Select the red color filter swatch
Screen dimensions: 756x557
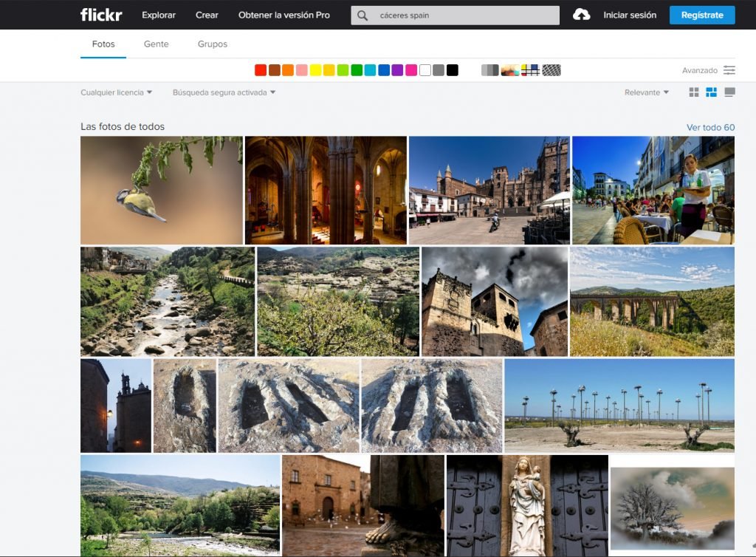260,69
